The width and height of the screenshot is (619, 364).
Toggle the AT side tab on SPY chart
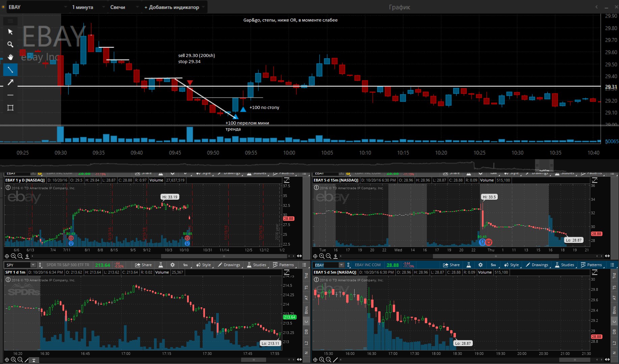pyautogui.click(x=306, y=298)
